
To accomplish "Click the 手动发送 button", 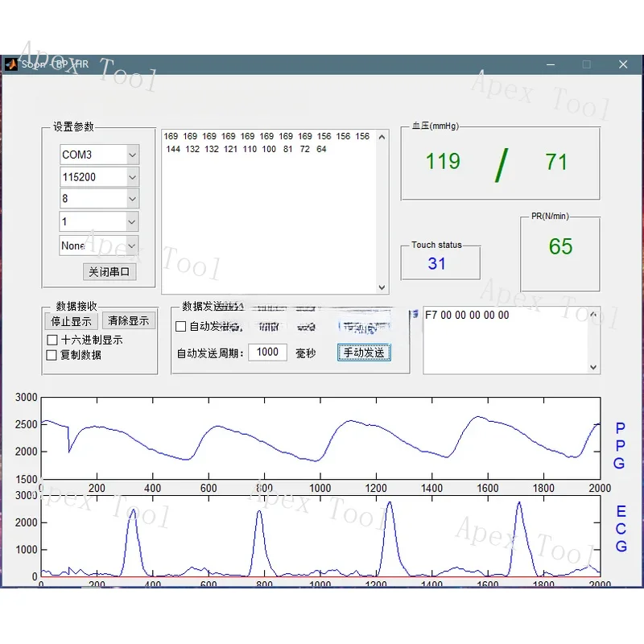I will click(364, 353).
